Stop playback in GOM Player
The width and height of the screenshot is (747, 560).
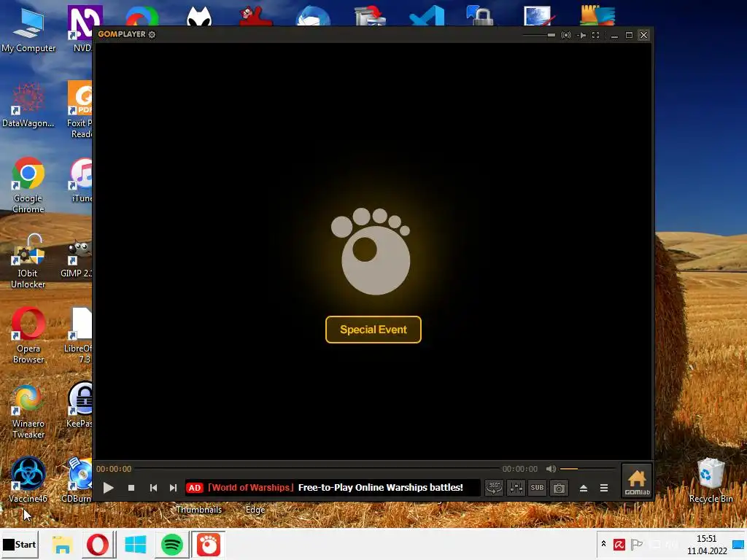coord(131,488)
